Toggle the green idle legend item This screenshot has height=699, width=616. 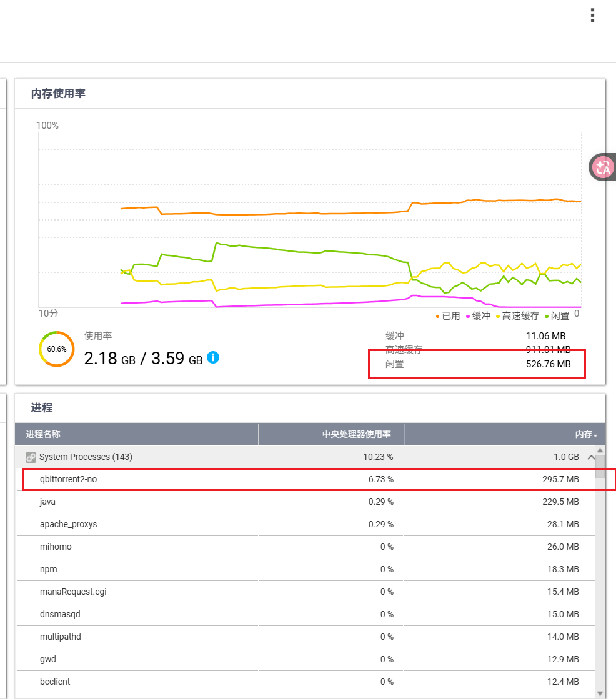556,316
